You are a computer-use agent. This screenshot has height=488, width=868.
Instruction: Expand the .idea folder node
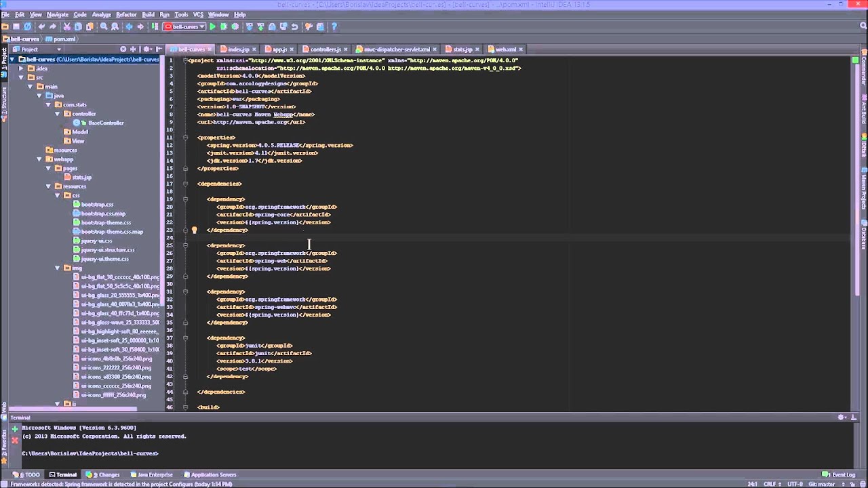(21, 68)
